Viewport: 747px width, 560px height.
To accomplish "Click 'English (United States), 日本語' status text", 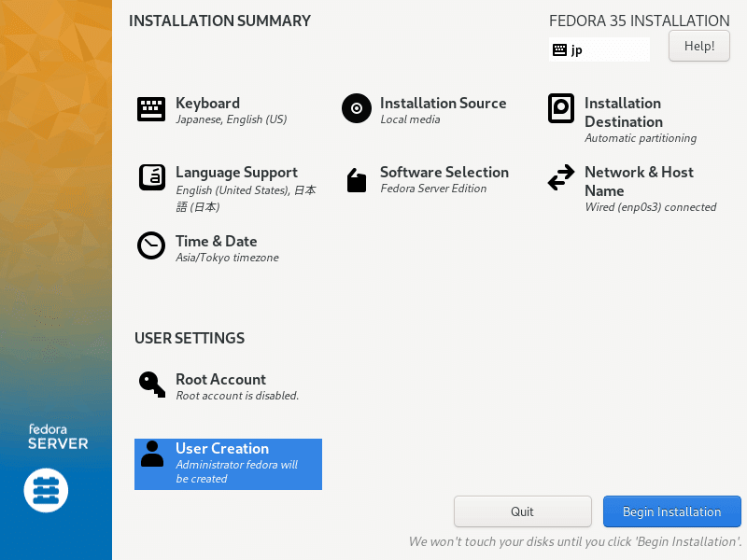I will 246,199.
